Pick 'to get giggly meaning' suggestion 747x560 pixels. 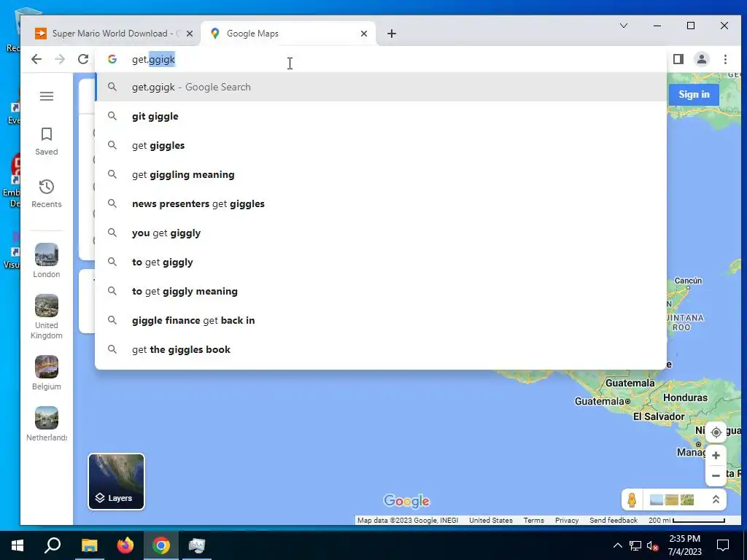point(381,291)
